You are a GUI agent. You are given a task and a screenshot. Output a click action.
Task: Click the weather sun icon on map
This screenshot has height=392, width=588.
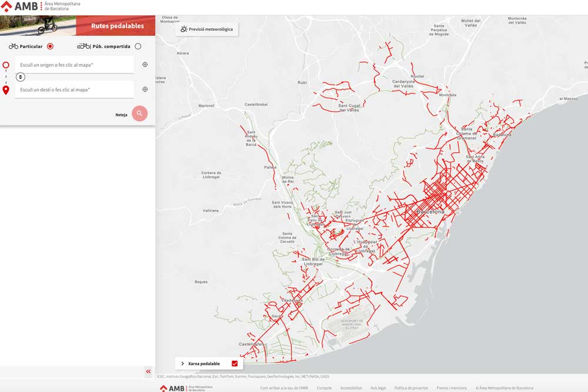pos(183,29)
